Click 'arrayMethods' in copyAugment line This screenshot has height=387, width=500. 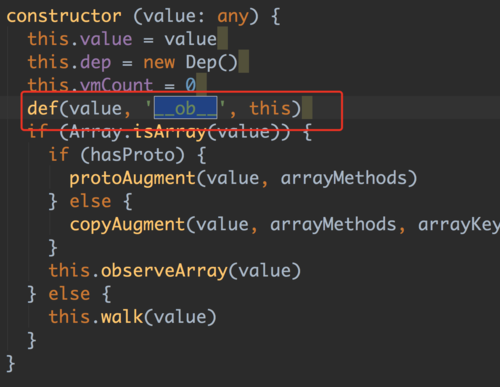(x=333, y=225)
